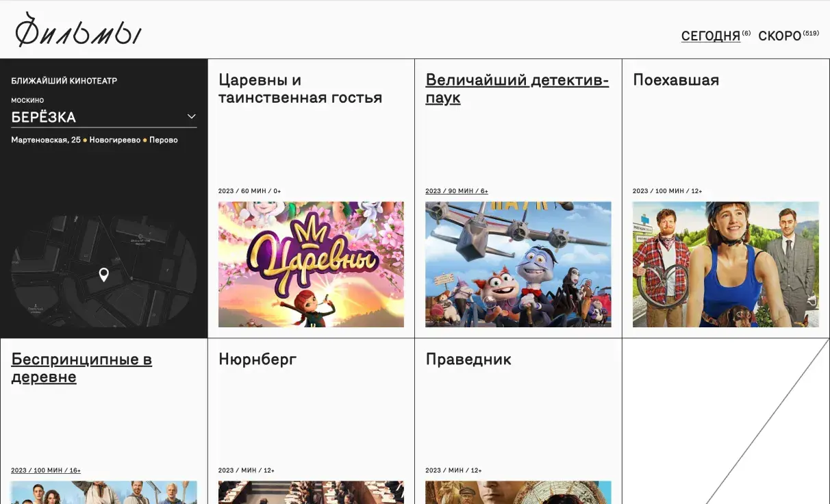
Task: Click the Нюрнберг poster thumbnail
Action: (311, 492)
